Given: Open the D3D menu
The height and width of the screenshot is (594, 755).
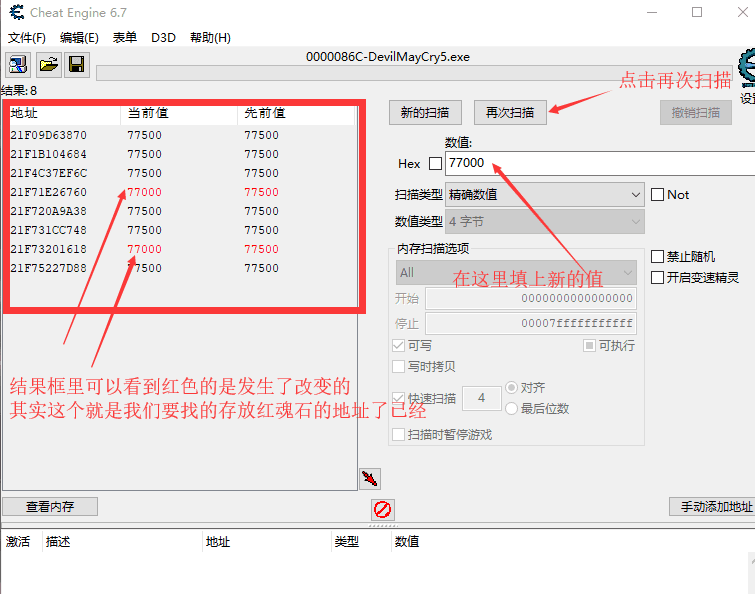Looking at the screenshot, I should (x=163, y=38).
